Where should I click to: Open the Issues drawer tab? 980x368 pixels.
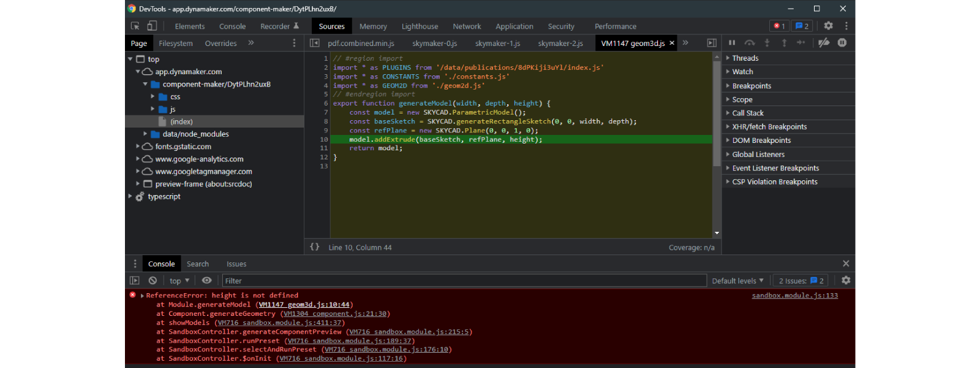[236, 264]
